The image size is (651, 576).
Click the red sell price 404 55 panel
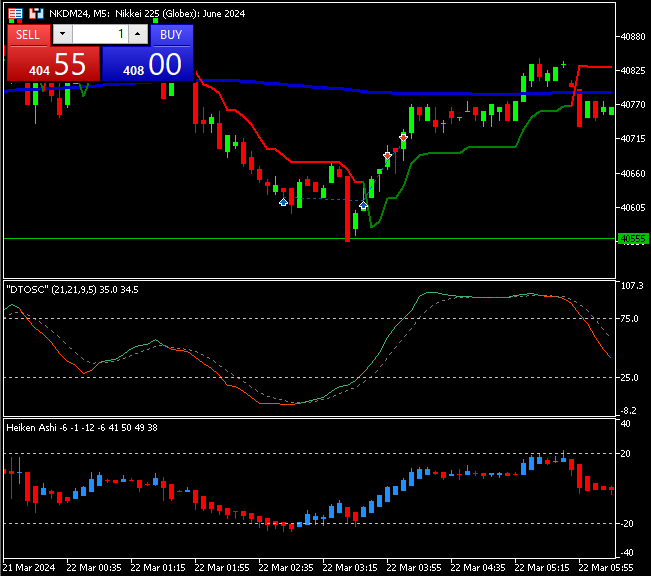(54, 64)
